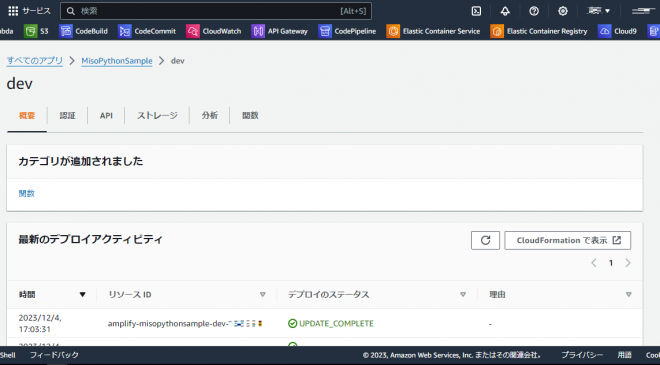660x365 pixels.
Task: Open the notifications bell icon
Action: 505,11
